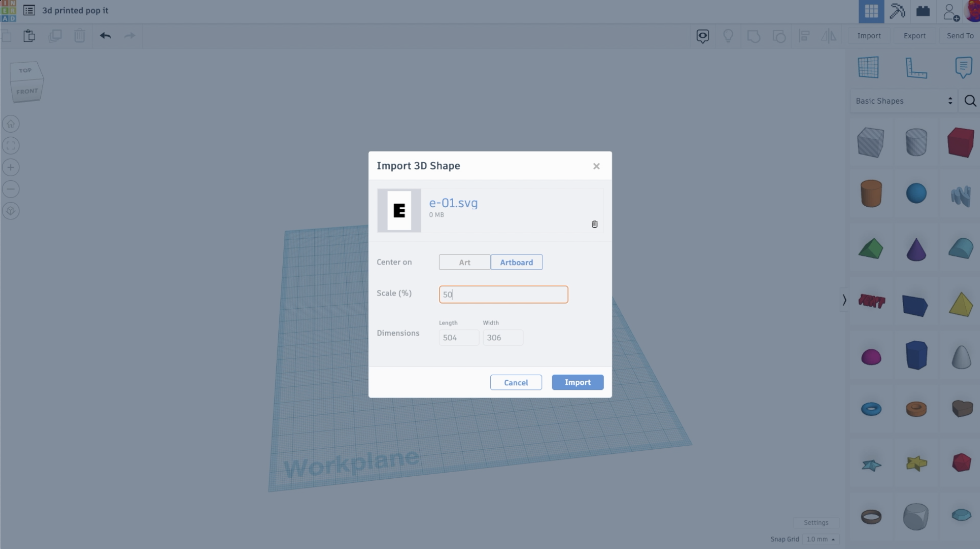The width and height of the screenshot is (980, 549).
Task: Select the magenta Half Sphere shape
Action: [x=871, y=357]
